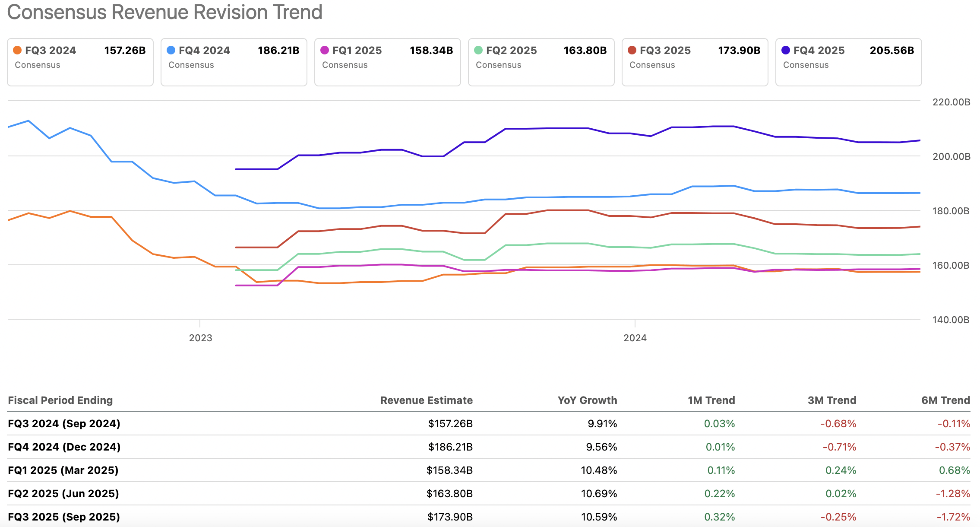Click the magenta FQ1 2025 legend dot
980x527 pixels.
(x=325, y=50)
